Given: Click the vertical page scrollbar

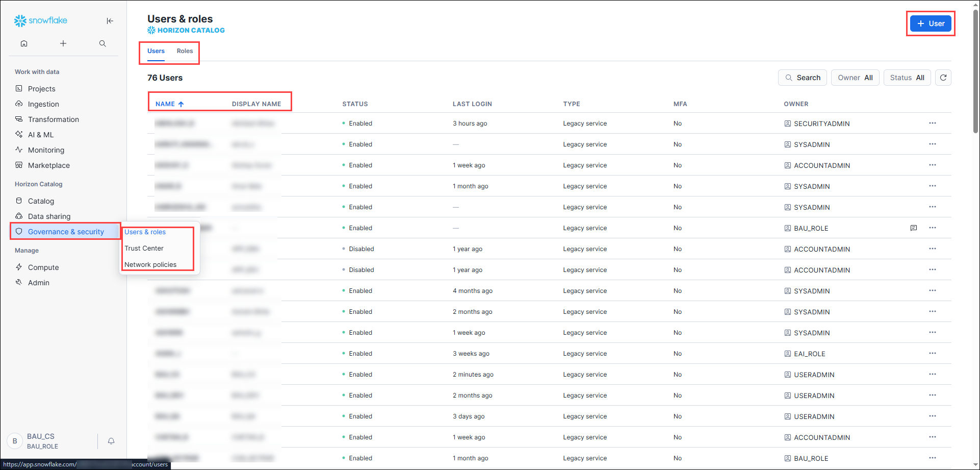Looking at the screenshot, I should click(975, 71).
